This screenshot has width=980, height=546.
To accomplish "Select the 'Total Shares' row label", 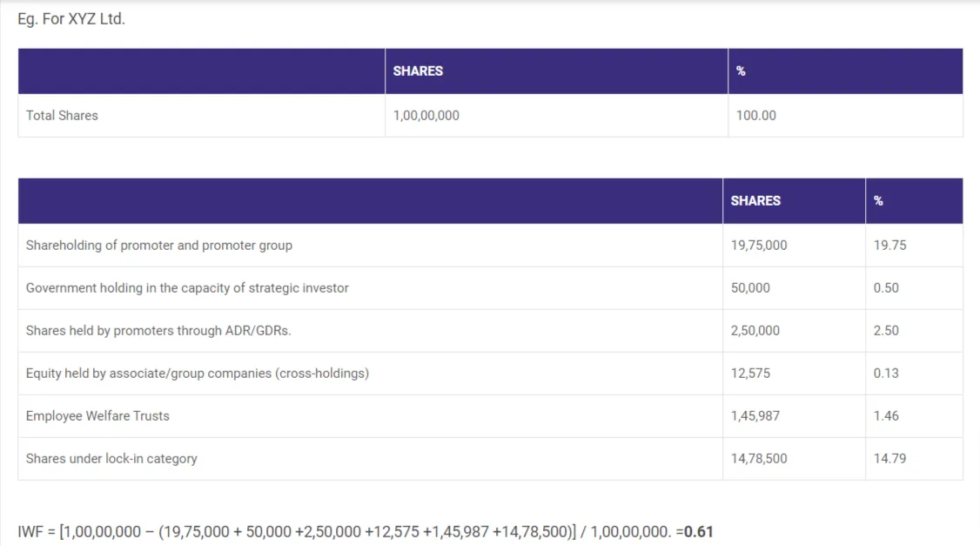I will click(62, 115).
